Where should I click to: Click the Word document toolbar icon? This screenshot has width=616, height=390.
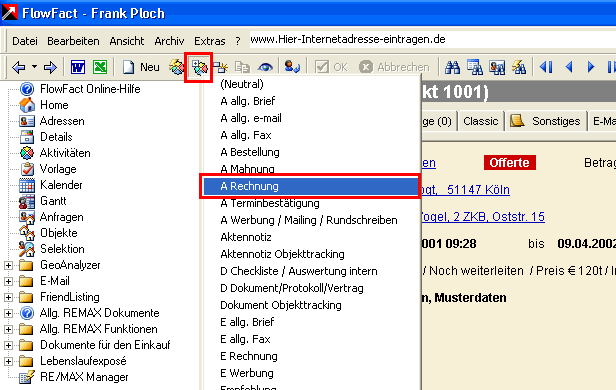(78, 67)
